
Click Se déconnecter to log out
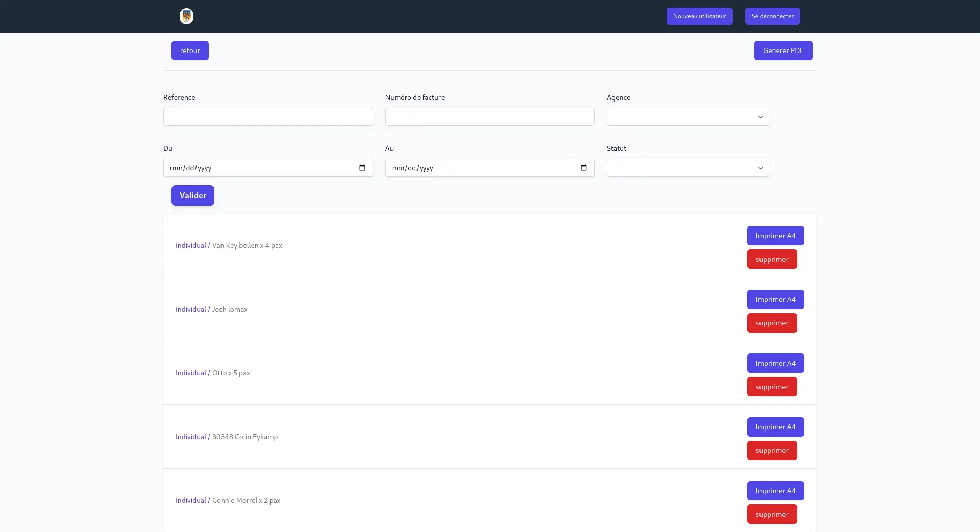pos(772,16)
